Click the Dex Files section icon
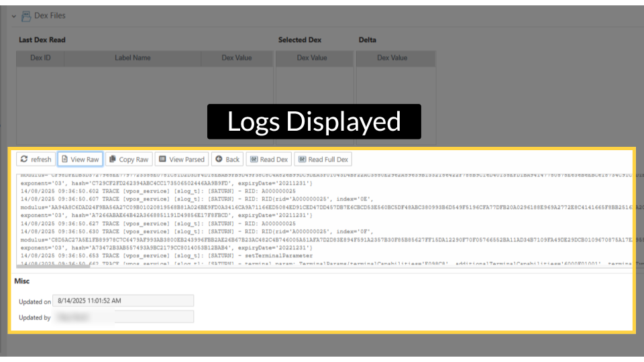 (x=26, y=15)
